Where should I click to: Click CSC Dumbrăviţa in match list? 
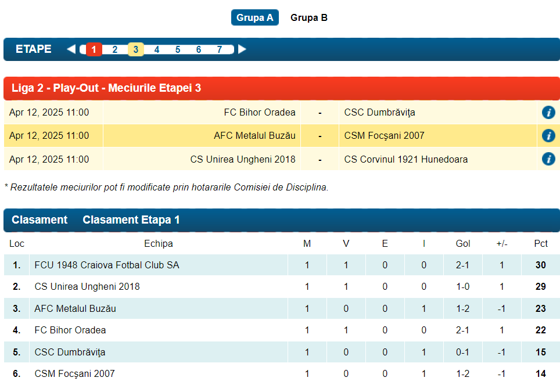pyautogui.click(x=379, y=113)
